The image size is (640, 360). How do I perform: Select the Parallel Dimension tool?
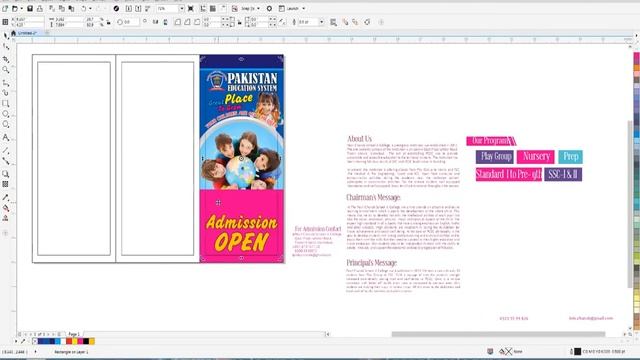6,151
